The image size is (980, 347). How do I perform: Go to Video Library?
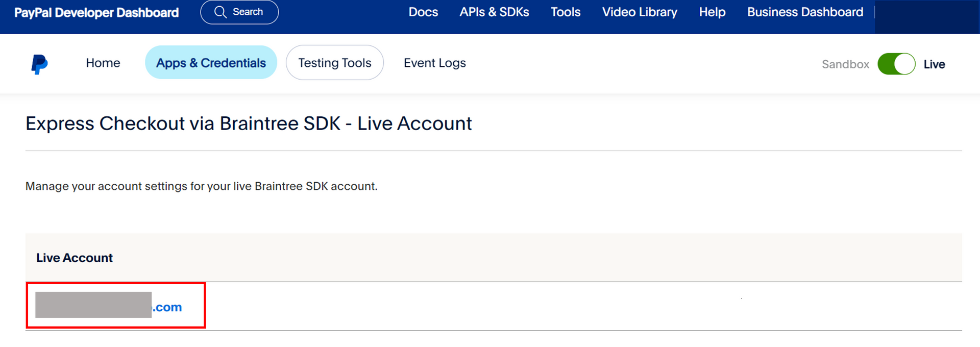tap(640, 12)
